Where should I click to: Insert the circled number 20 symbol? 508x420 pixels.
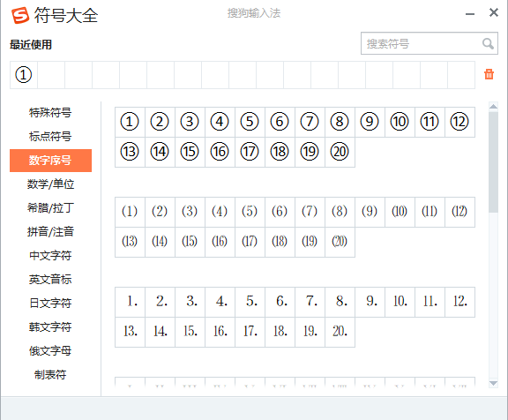pyautogui.click(x=340, y=152)
